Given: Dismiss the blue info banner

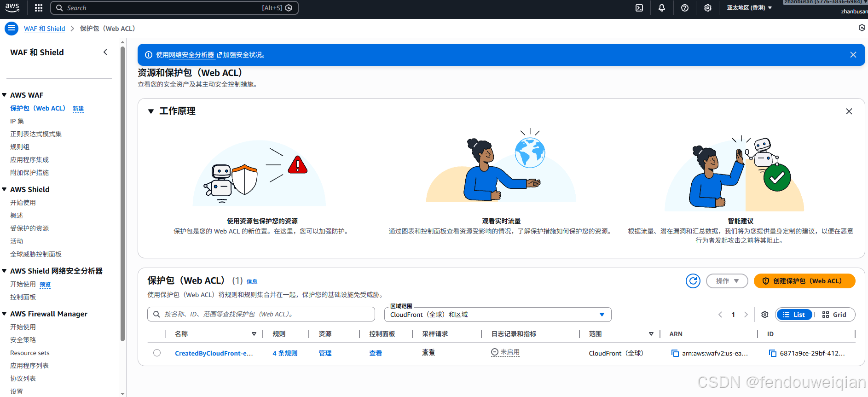Looking at the screenshot, I should 853,55.
